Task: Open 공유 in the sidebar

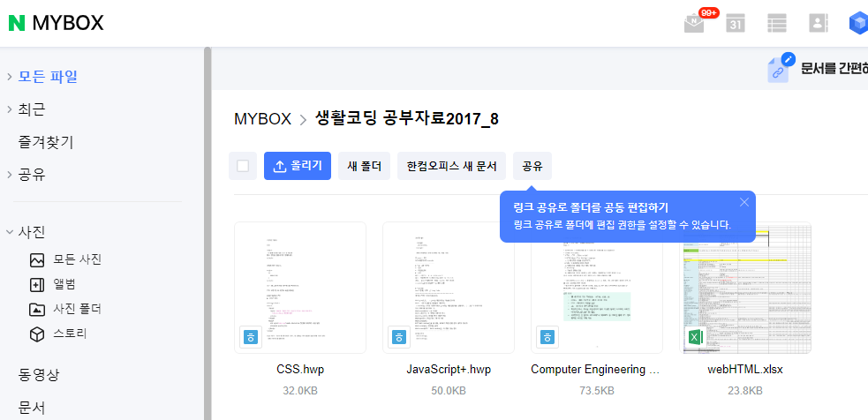Action: [x=32, y=175]
